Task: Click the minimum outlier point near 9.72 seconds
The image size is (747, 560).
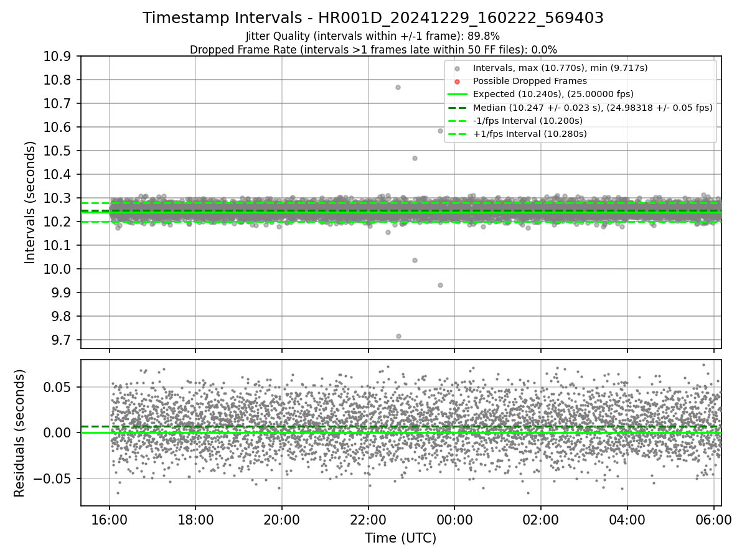Action: (398, 336)
